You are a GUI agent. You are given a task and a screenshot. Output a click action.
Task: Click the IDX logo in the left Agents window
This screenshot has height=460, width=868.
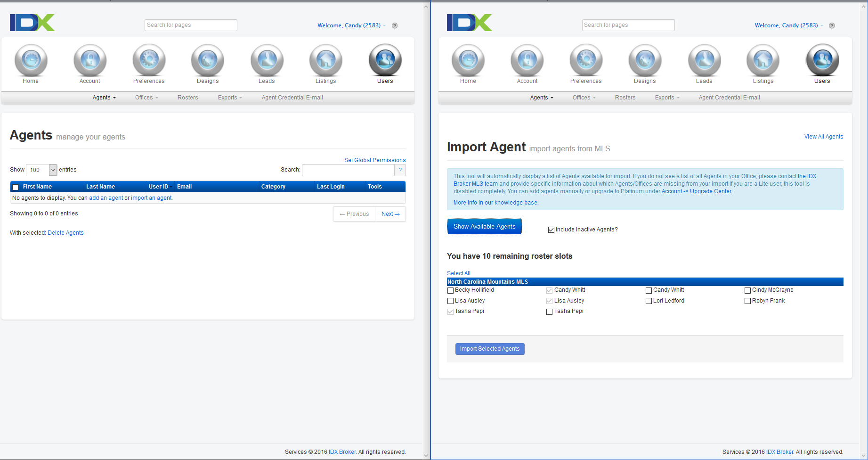pos(32,23)
